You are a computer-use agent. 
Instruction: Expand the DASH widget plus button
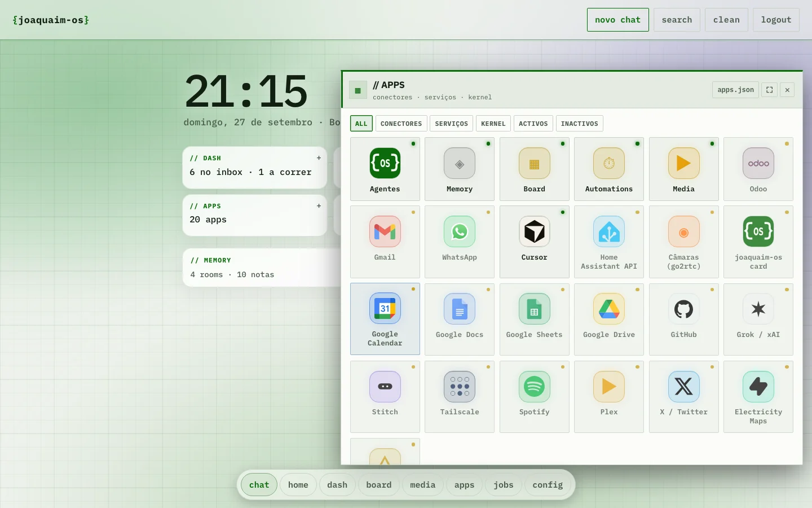(x=319, y=158)
